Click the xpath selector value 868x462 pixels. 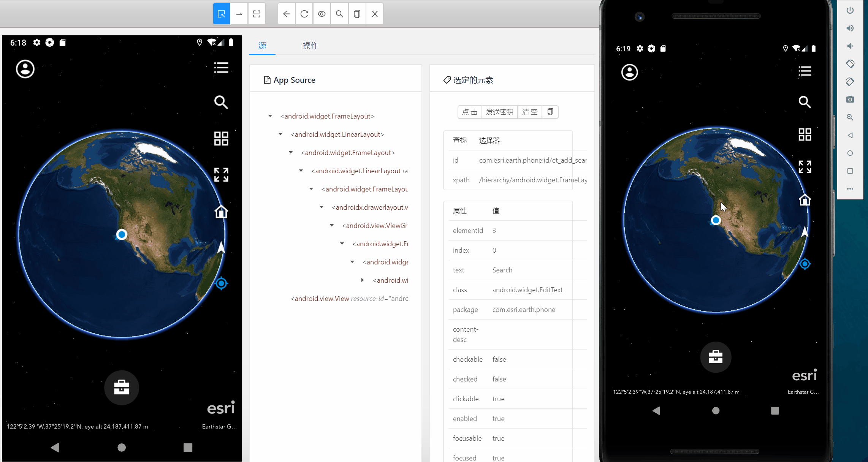click(x=532, y=180)
